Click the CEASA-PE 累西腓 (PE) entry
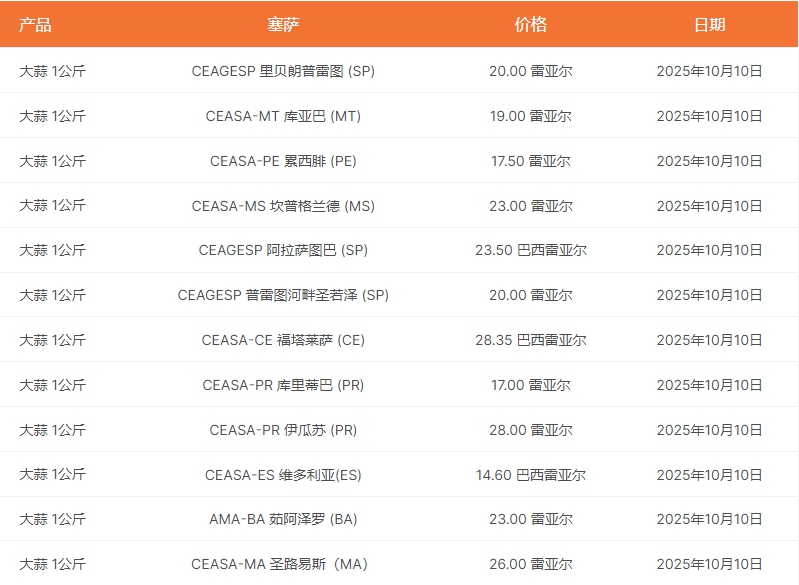This screenshot has height=585, width=799. tap(283, 161)
